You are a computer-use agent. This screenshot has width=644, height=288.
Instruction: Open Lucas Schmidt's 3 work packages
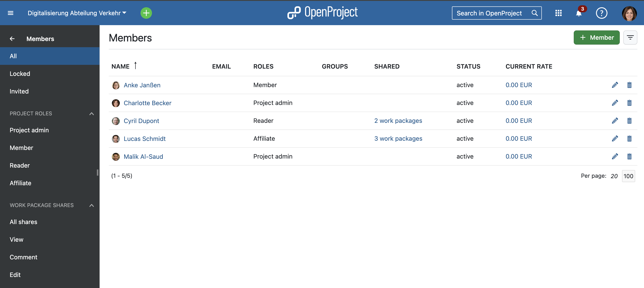[x=398, y=138]
